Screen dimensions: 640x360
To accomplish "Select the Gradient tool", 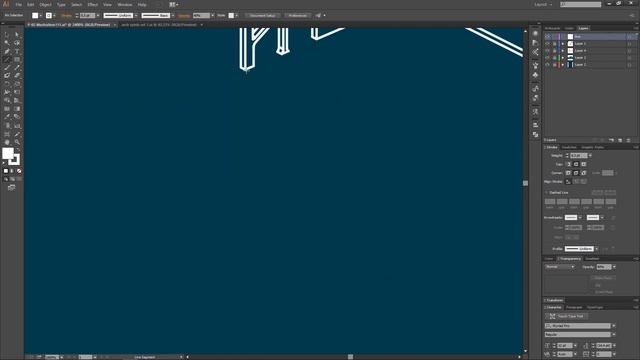I will [x=17, y=109].
